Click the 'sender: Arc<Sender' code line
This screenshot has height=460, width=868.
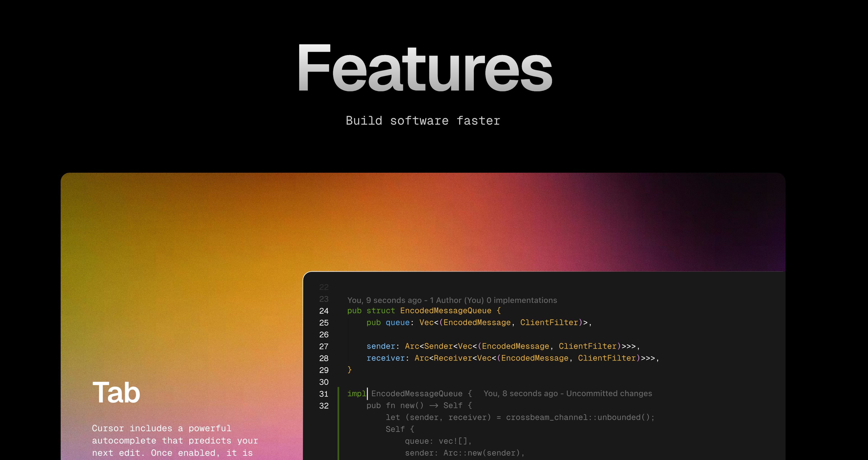(x=503, y=346)
